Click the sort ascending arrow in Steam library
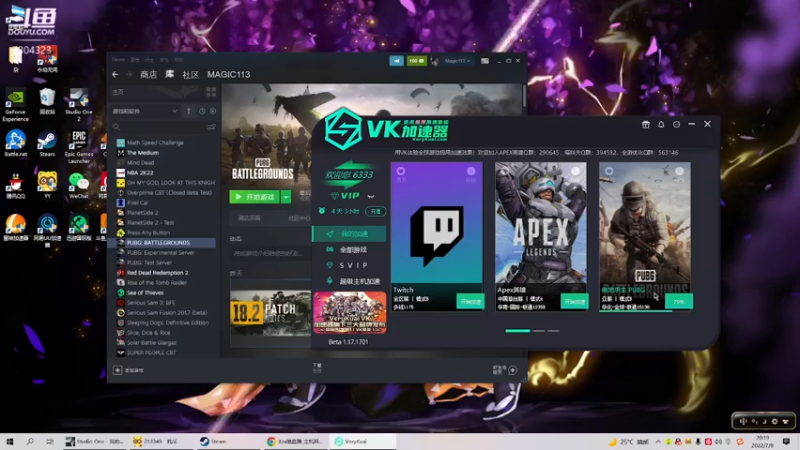 pyautogui.click(x=189, y=111)
